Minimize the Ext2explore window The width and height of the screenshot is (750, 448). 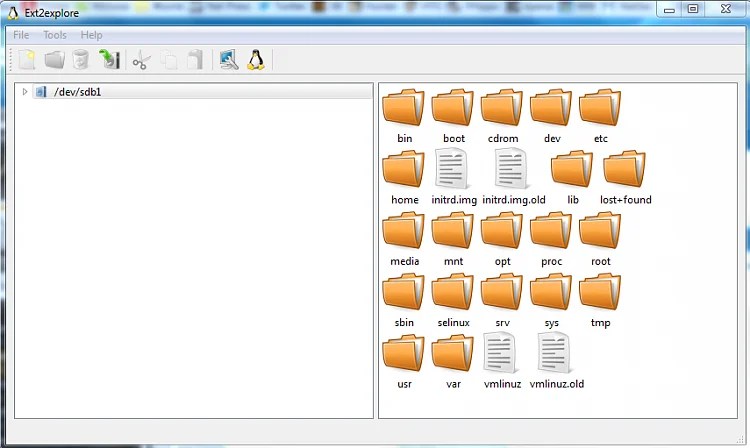coord(669,10)
